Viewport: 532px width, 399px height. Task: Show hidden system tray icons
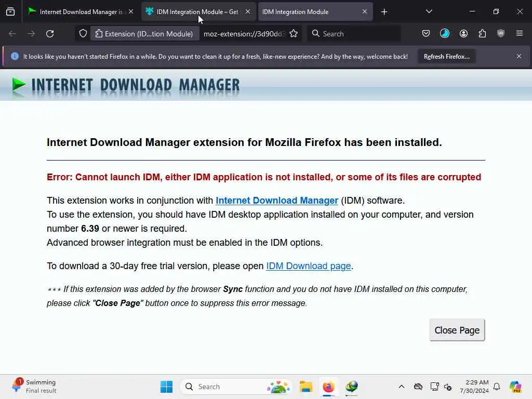coord(402,387)
